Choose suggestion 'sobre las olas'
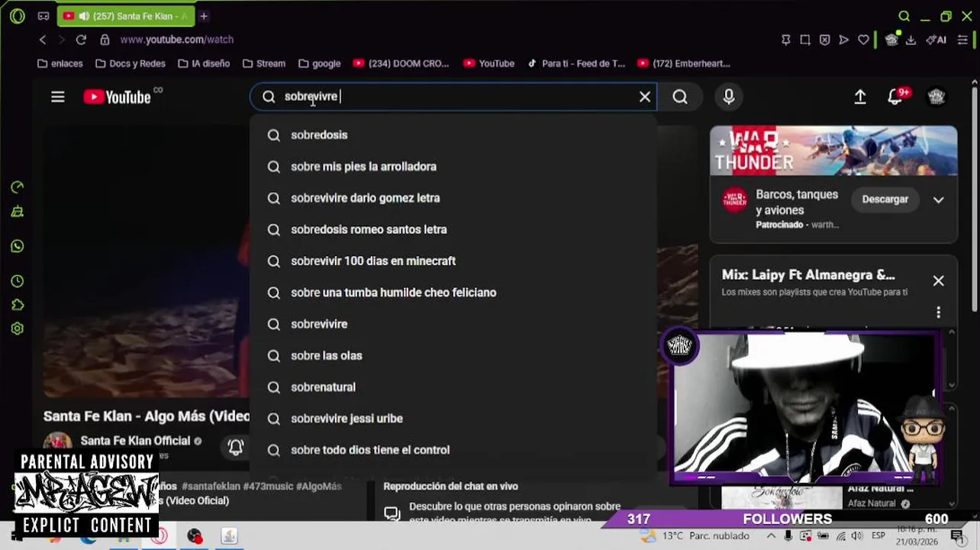Image resolution: width=980 pixels, height=550 pixels. pyautogui.click(x=453, y=355)
